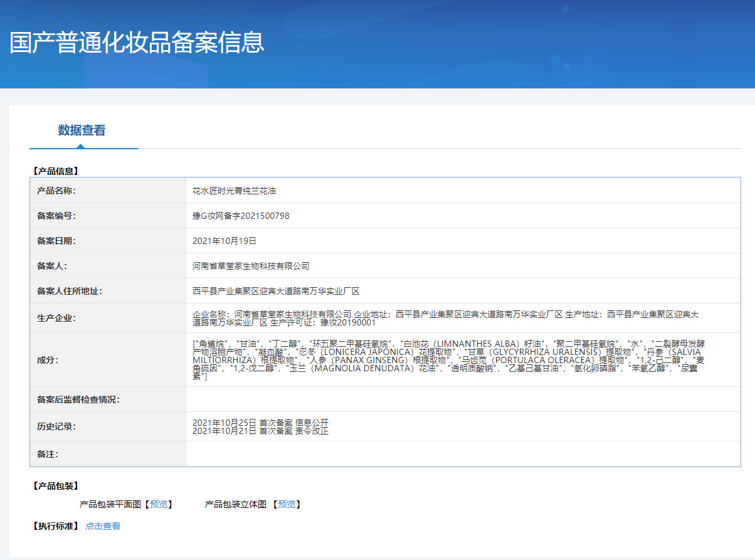Click the product name 花水匠时光菁纯兰花油
The image size is (755, 560).
[x=235, y=191]
